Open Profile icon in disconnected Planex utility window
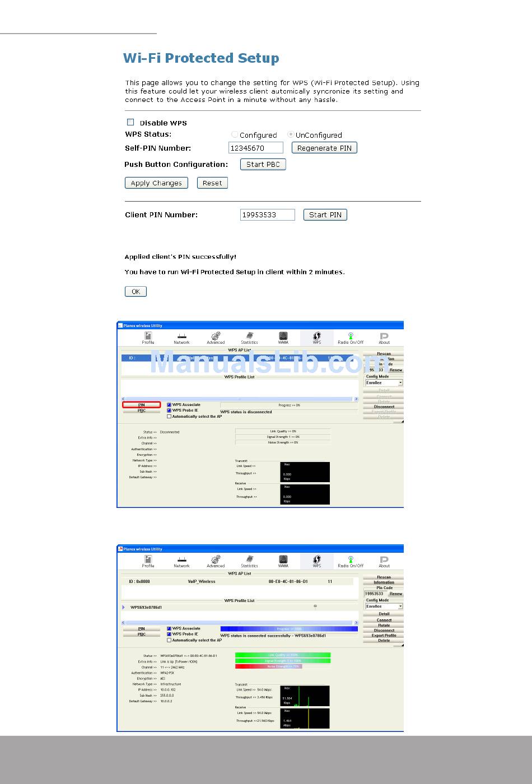 (148, 338)
